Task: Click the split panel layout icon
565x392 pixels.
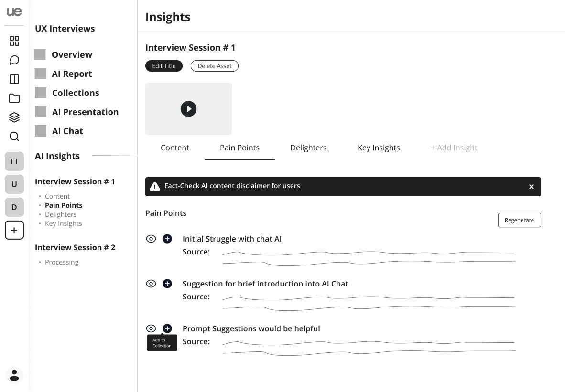Action: click(x=14, y=79)
